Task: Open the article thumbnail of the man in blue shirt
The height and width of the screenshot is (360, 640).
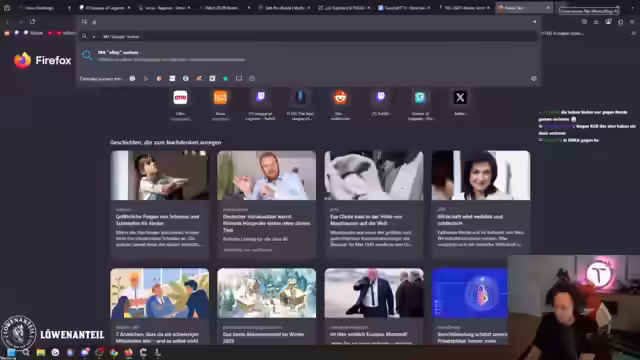Action: coord(267,175)
